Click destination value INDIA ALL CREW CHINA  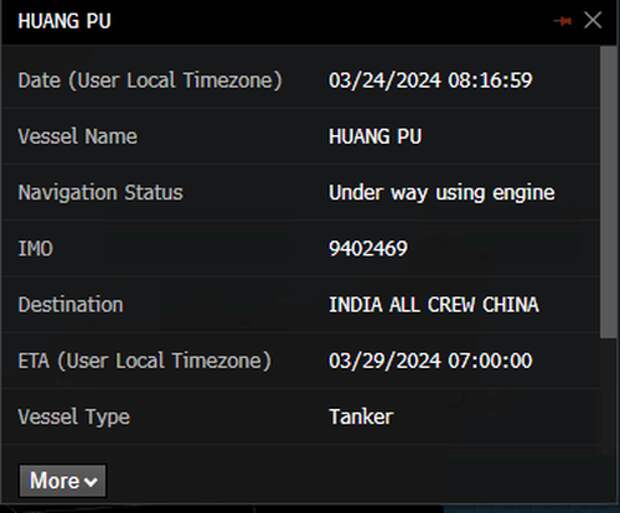433,305
